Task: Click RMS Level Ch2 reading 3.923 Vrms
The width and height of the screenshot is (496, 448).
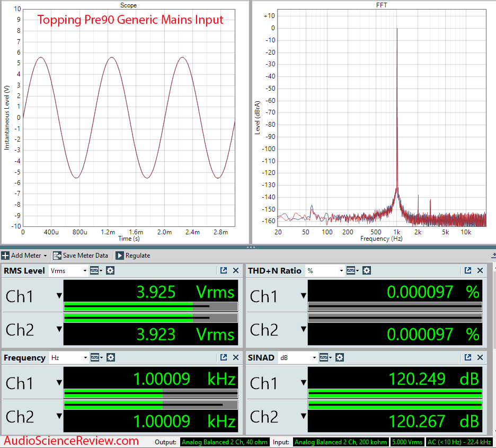Action: pos(185,334)
